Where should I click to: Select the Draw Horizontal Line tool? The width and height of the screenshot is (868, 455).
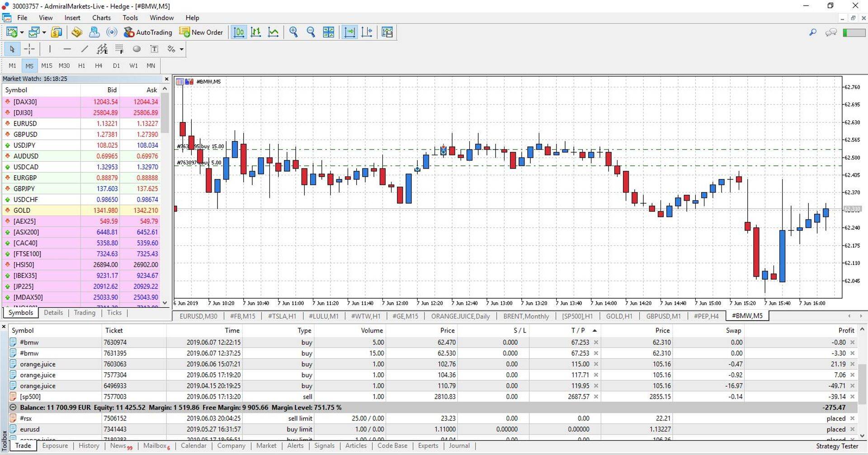click(x=67, y=49)
